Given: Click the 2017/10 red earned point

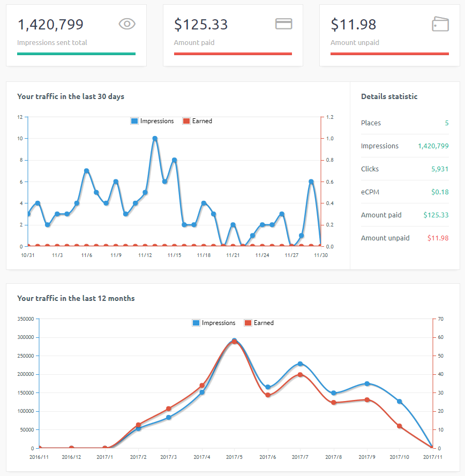Looking at the screenshot, I should (x=400, y=426).
